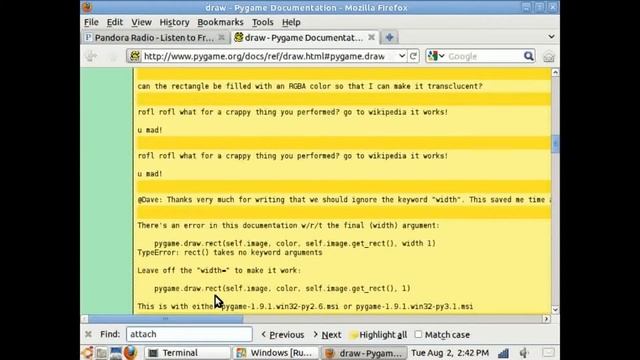Click the mail envelope indicator
This screenshot has height=360, width=640.
pyautogui.click(x=549, y=353)
